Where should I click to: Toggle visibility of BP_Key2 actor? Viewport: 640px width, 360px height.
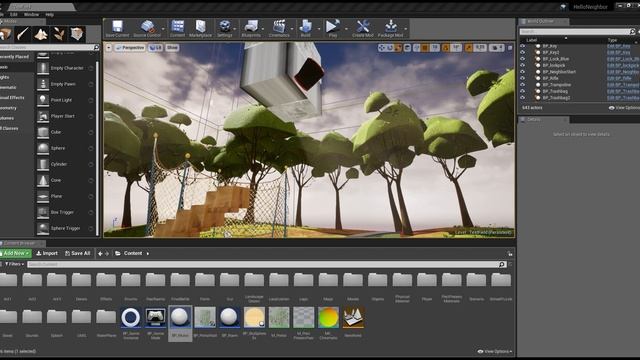522,53
